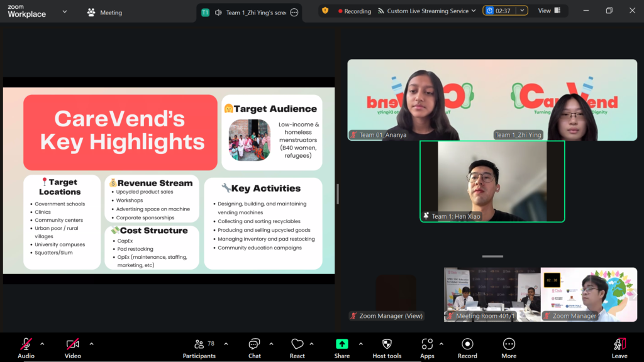Click Government schools bullet on slide
644x362 pixels.
pos(60,204)
